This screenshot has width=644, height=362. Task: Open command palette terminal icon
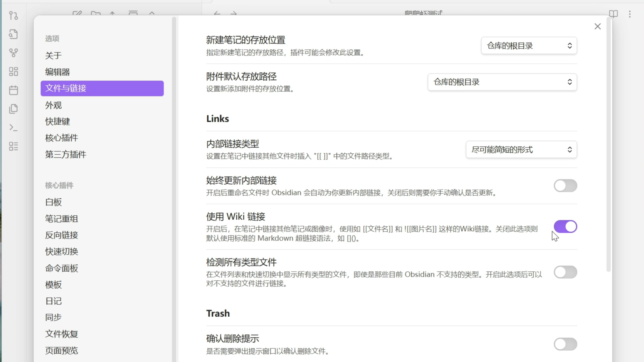13,128
